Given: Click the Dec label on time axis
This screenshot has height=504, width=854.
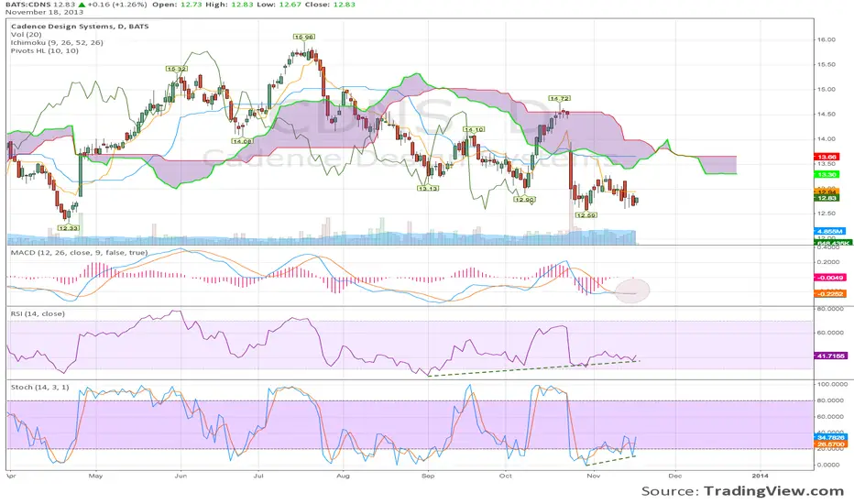Looking at the screenshot, I should [675, 476].
